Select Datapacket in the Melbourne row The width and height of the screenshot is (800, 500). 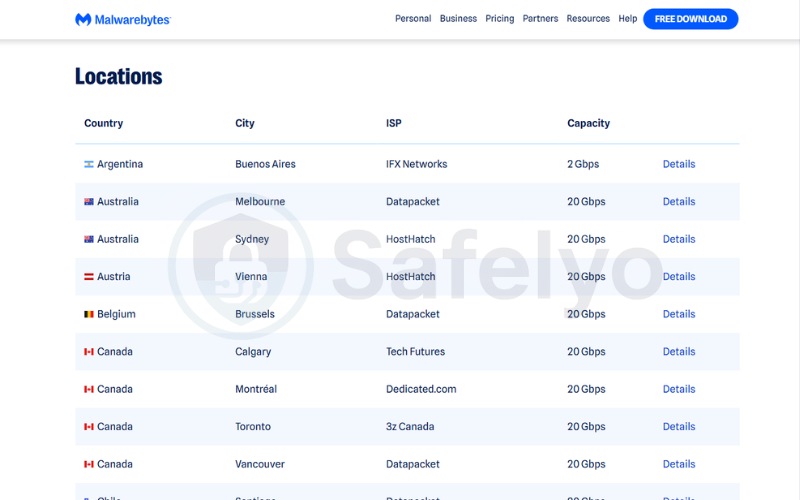point(412,202)
